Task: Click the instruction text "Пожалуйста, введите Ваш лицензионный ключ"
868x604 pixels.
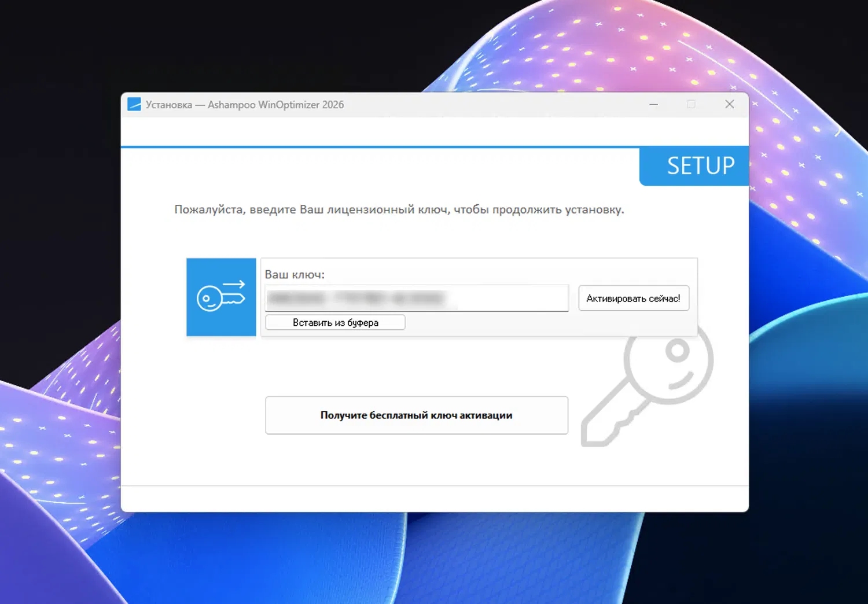Action: [x=311, y=209]
